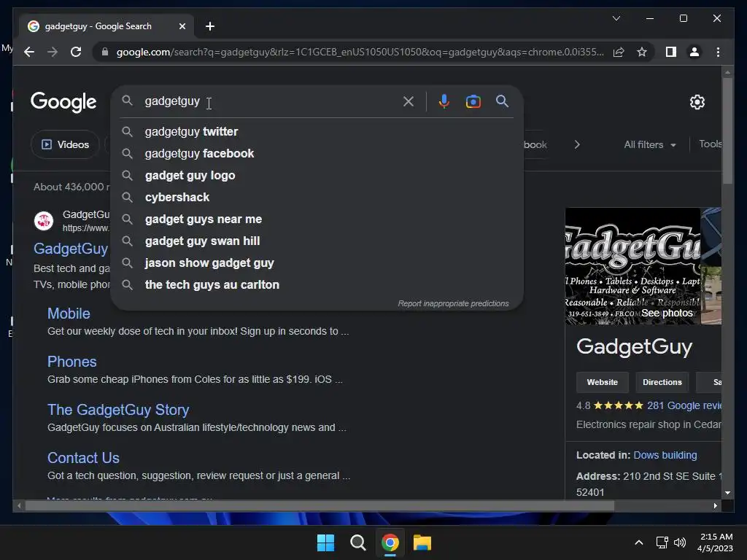Open the Dows building link
This screenshot has height=560, width=747.
tap(665, 455)
